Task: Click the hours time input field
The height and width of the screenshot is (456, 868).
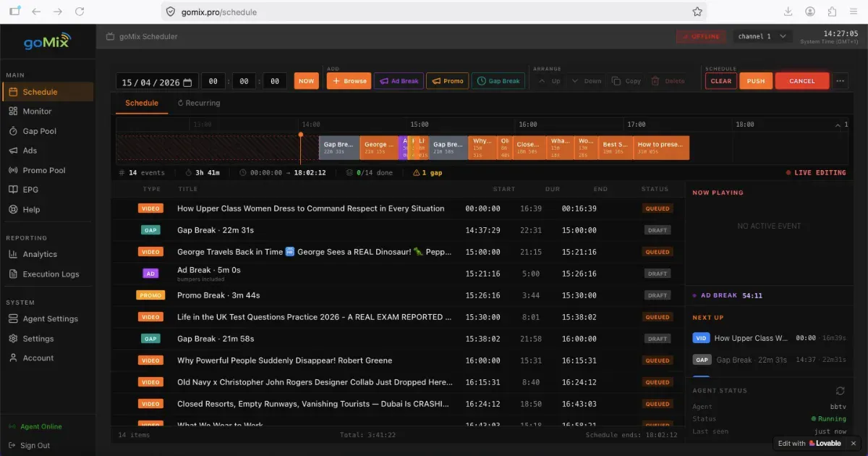Action: (x=213, y=81)
